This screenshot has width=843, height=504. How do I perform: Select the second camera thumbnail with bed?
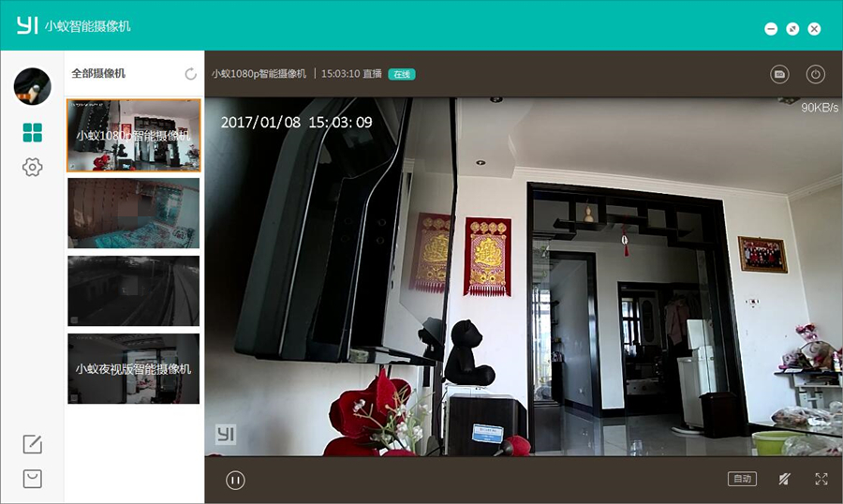[133, 213]
